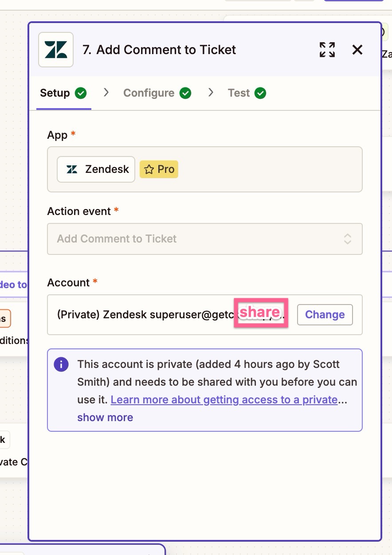This screenshot has height=555, width=392.
Task: Click the Zendesk logo in the step header
Action: point(56,50)
